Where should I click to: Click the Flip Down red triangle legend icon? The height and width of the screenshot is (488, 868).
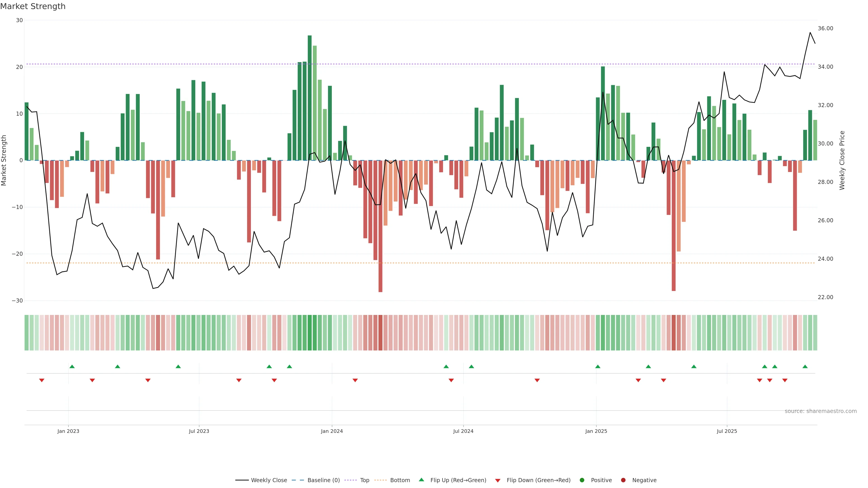(498, 480)
